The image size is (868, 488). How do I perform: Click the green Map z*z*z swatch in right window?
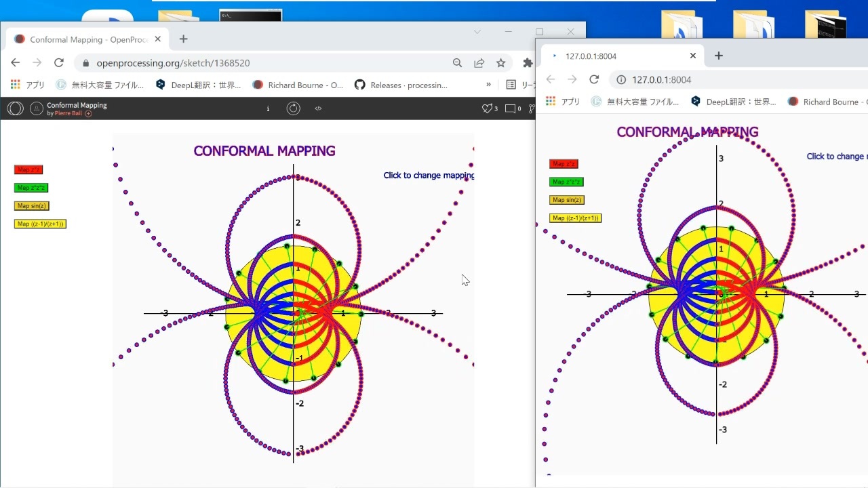coord(566,182)
